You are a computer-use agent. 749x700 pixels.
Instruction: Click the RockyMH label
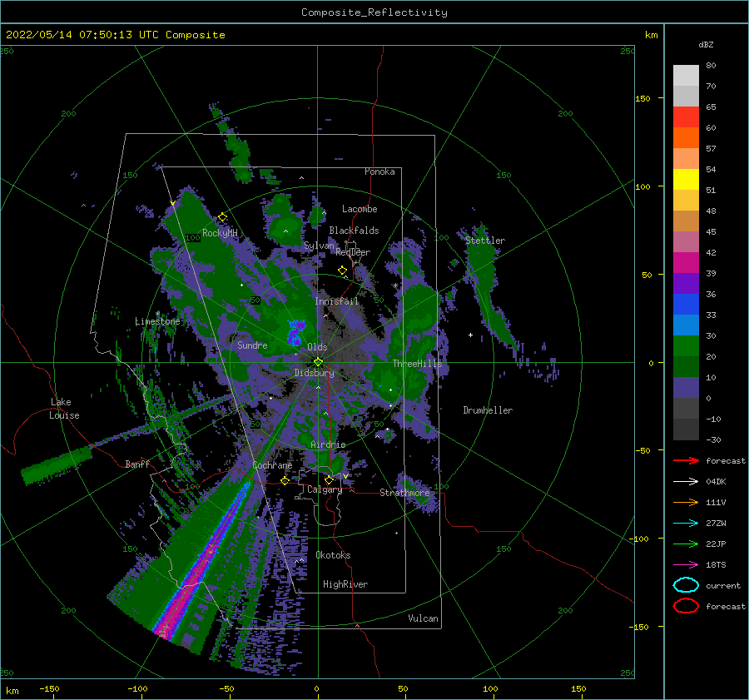[x=220, y=233]
